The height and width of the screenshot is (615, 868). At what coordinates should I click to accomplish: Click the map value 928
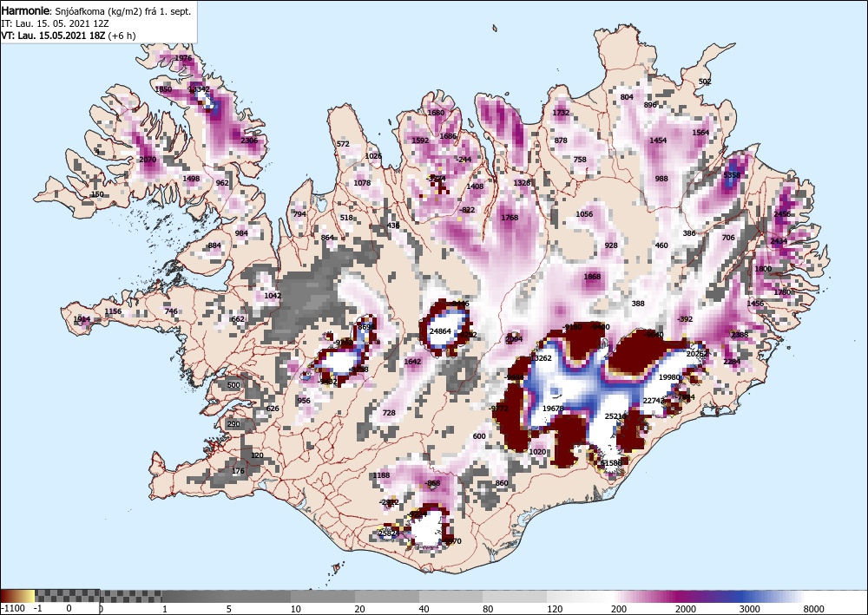click(x=611, y=245)
